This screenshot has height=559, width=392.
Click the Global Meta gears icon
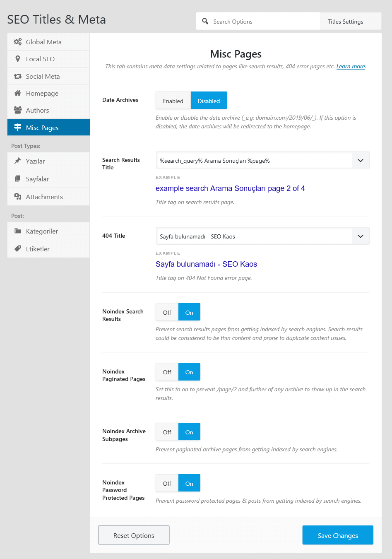(18, 42)
